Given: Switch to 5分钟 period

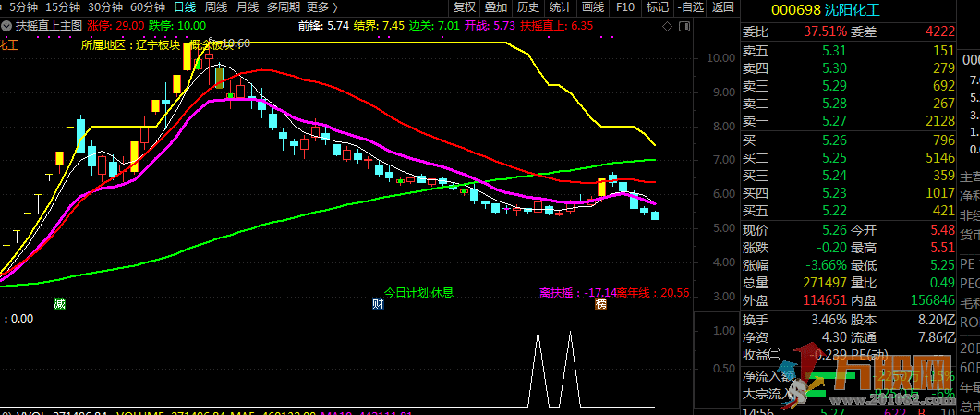Looking at the screenshot, I should pyautogui.click(x=22, y=7).
